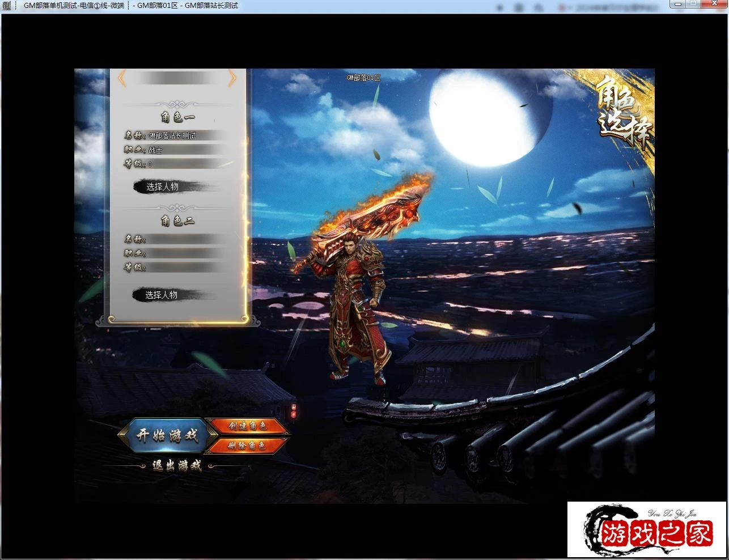This screenshot has height=560, width=729.
Task: Click the empty 等级 field of character two
Action: (x=184, y=268)
